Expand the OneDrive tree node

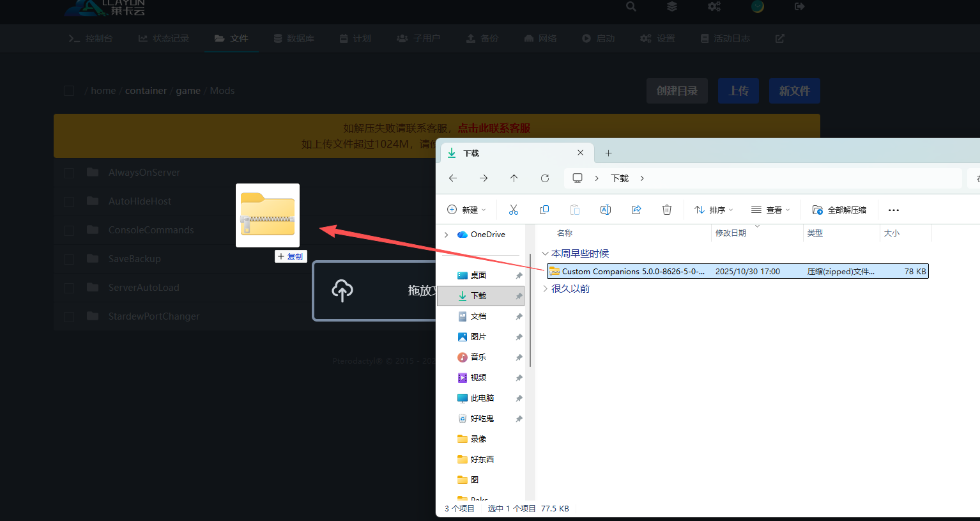[446, 235]
